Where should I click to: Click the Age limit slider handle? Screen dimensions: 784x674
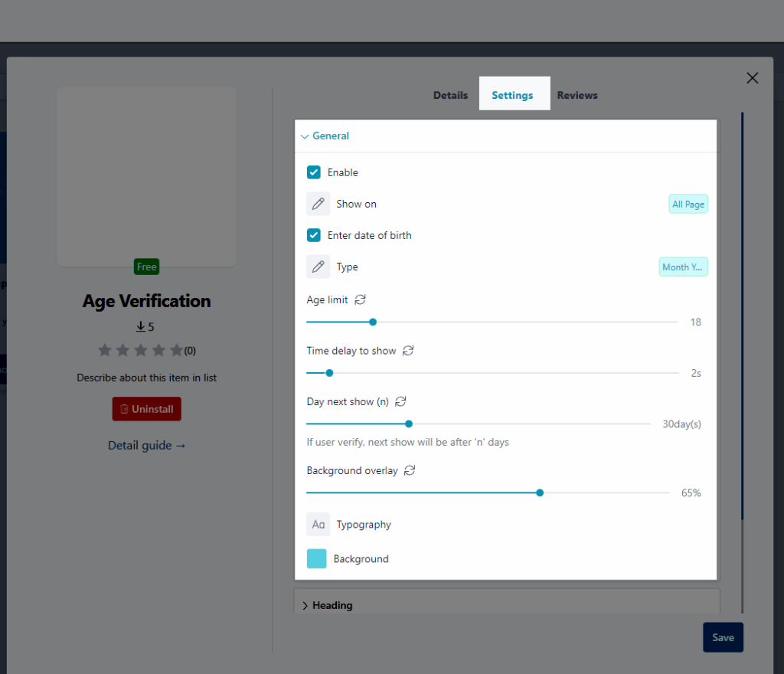(x=373, y=322)
